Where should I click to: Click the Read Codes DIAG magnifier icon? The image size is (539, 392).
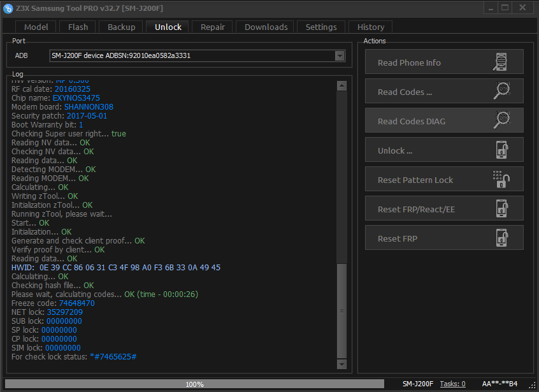tap(502, 120)
